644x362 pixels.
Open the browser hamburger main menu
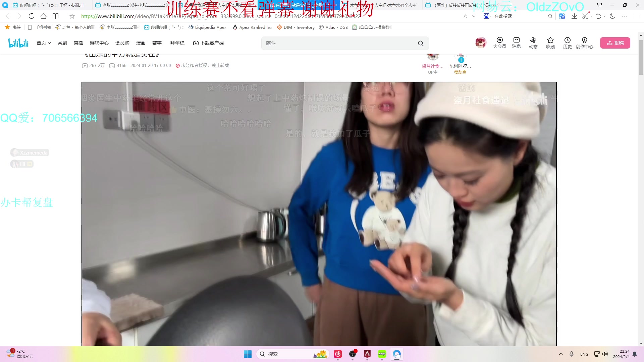pos(637,16)
